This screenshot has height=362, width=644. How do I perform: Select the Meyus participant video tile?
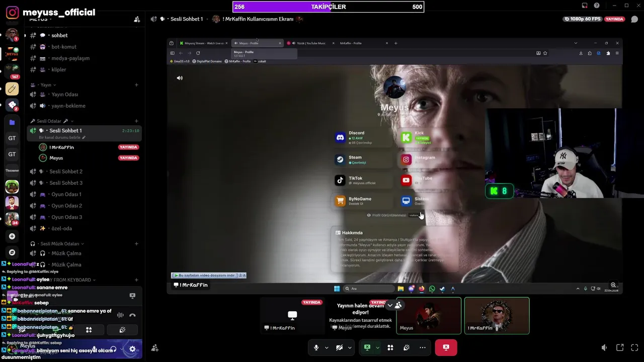tap(429, 316)
